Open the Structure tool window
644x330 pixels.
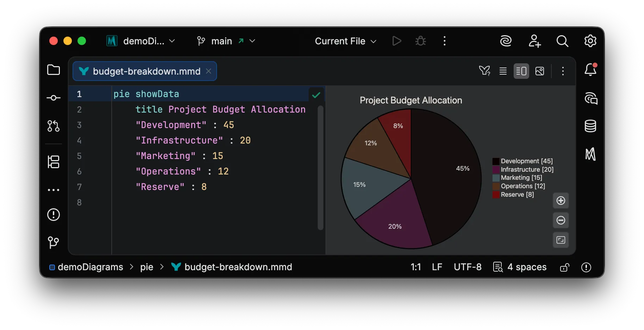[54, 162]
